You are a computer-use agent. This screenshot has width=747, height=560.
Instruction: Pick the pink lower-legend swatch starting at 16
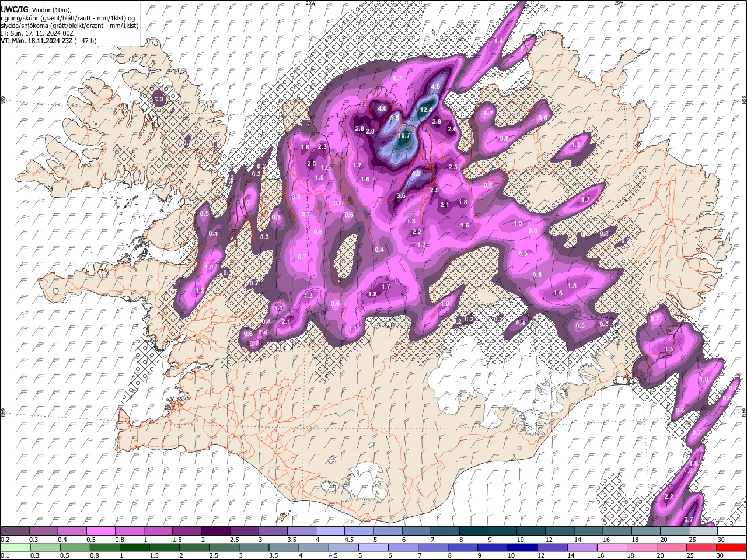(x=612, y=547)
